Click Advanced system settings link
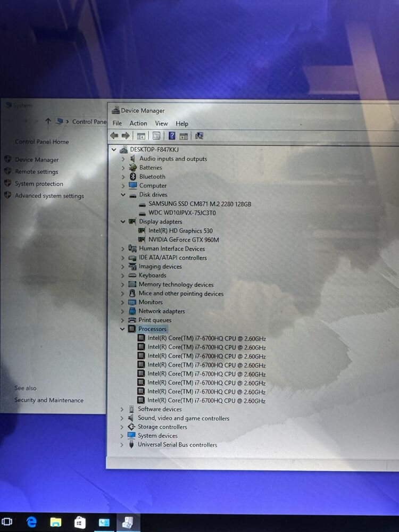The height and width of the screenshot is (532, 399). pos(49,196)
